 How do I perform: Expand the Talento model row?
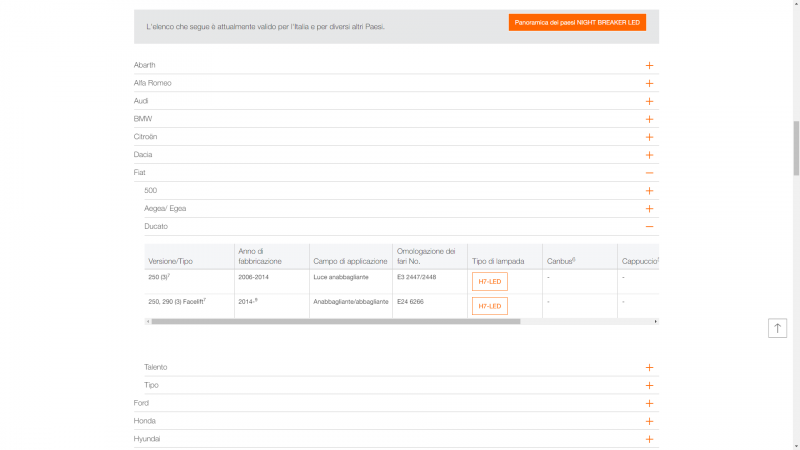[649, 367]
